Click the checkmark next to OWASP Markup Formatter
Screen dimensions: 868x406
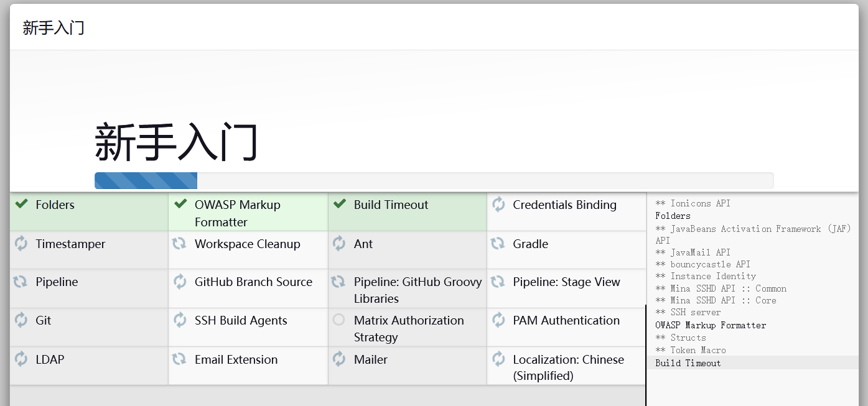coord(181,204)
